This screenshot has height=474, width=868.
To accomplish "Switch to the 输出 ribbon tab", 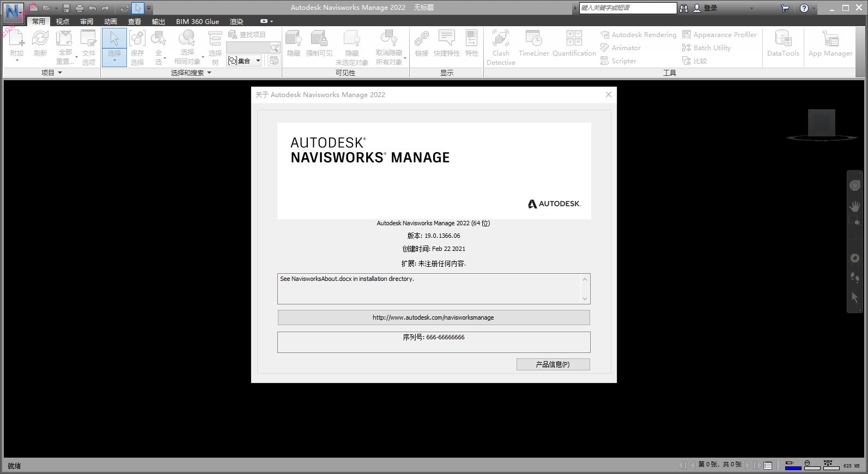I will [159, 21].
